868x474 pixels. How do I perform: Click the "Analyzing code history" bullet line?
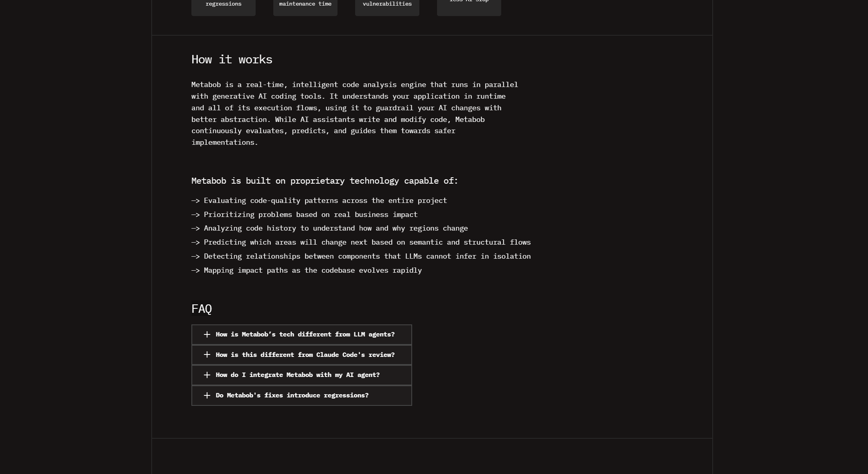tap(329, 228)
